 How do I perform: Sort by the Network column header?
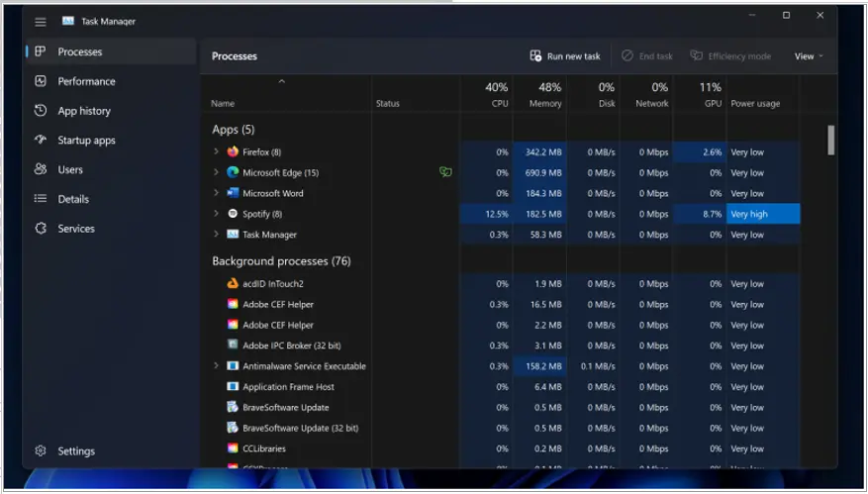click(646, 94)
